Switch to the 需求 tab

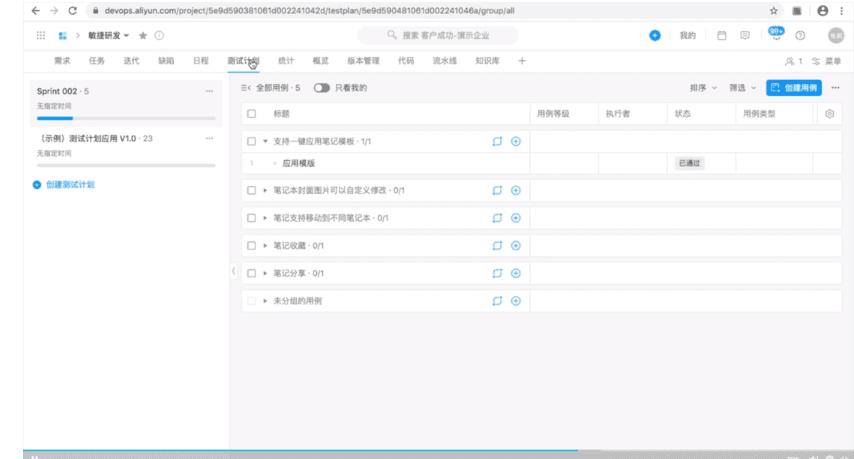point(62,61)
